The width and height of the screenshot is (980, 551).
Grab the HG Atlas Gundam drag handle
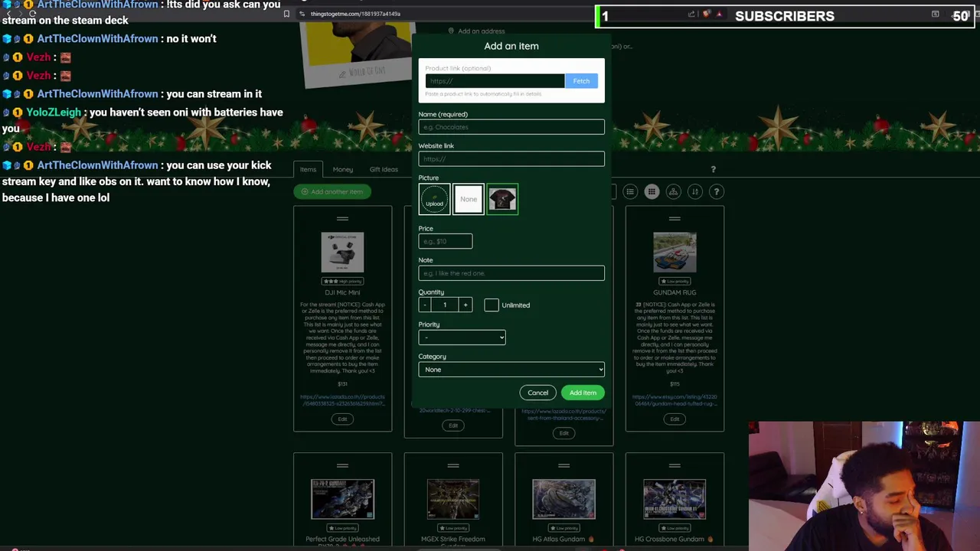(563, 466)
